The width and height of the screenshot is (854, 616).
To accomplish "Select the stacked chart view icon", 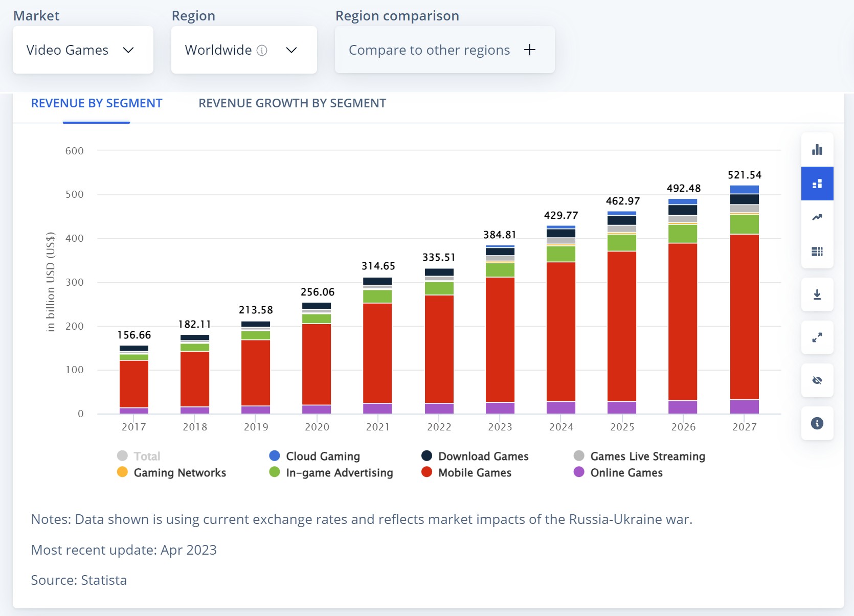I will coord(817,184).
